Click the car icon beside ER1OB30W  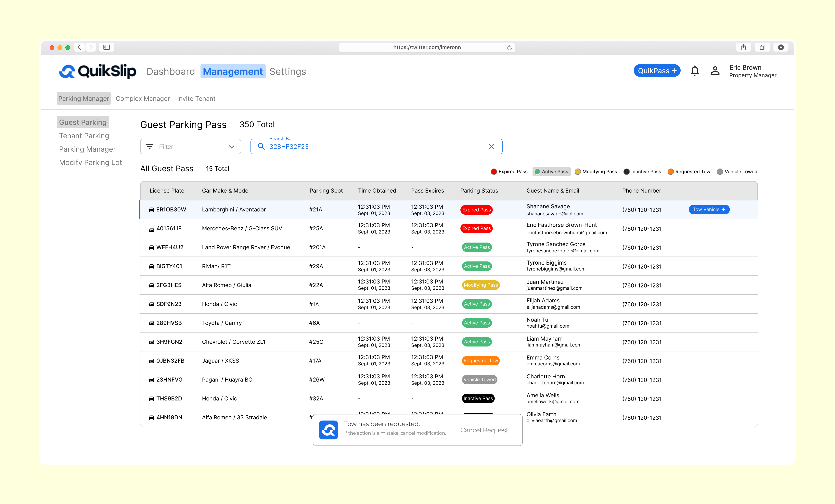click(x=151, y=210)
